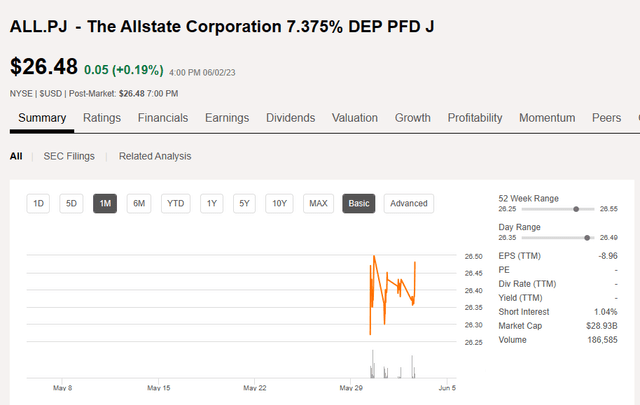This screenshot has width=640, height=405.
Task: Show the MAX chart range
Action: pyautogui.click(x=318, y=203)
